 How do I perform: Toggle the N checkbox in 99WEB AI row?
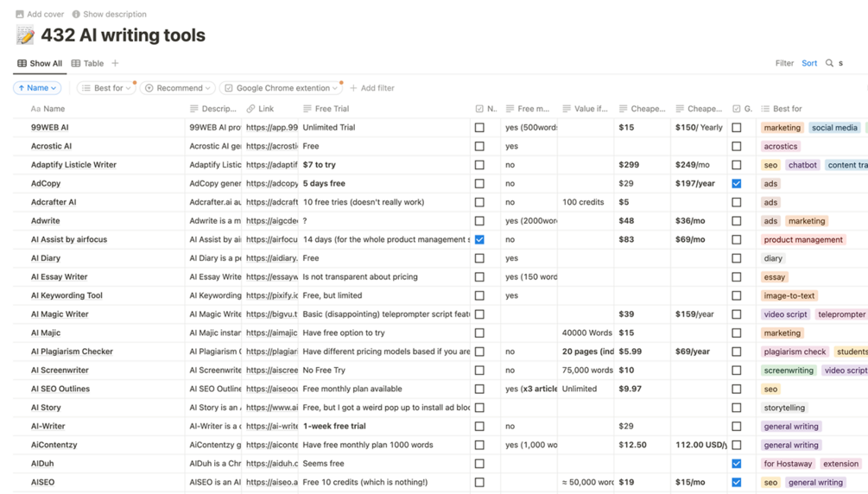479,127
